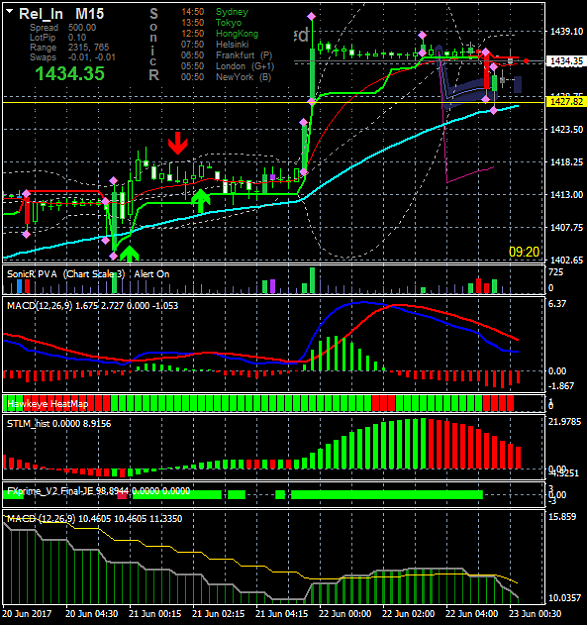The width and height of the screenshot is (587, 625).
Task: Click the Hawkeye HeatMap indicator label
Action: tap(47, 404)
